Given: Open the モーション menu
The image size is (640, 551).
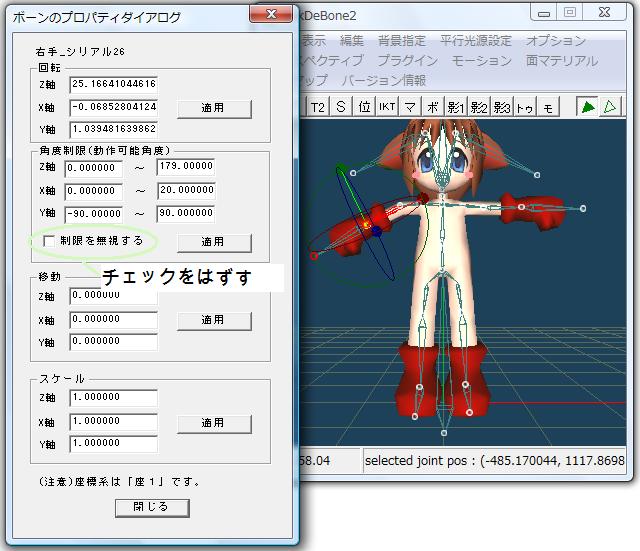Looking at the screenshot, I should (482, 60).
